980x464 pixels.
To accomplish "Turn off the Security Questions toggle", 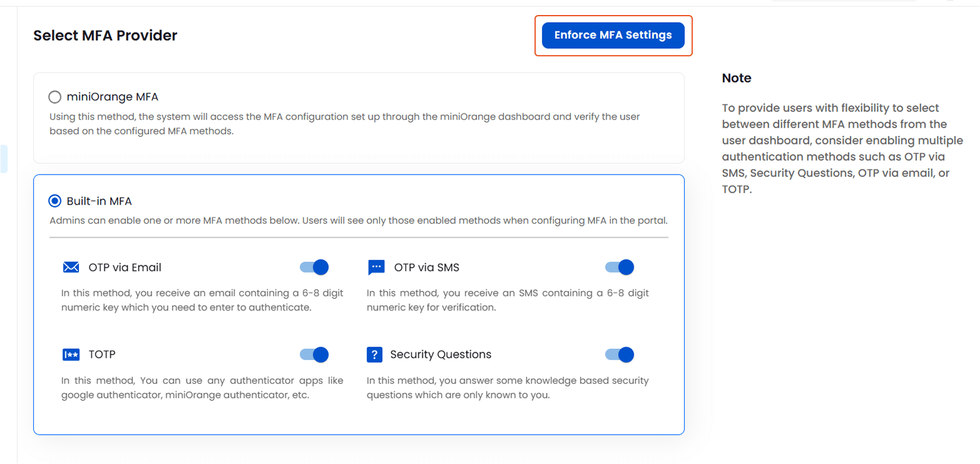I will (619, 355).
